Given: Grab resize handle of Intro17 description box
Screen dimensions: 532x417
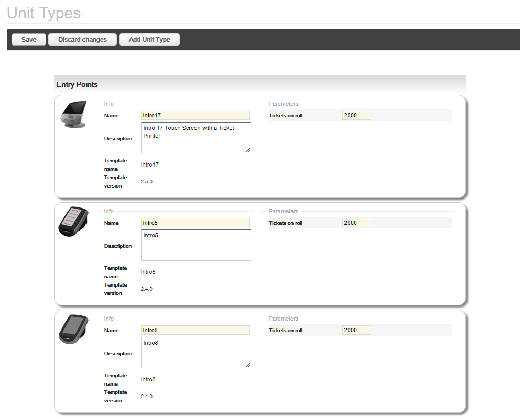Looking at the screenshot, I should point(248,151).
